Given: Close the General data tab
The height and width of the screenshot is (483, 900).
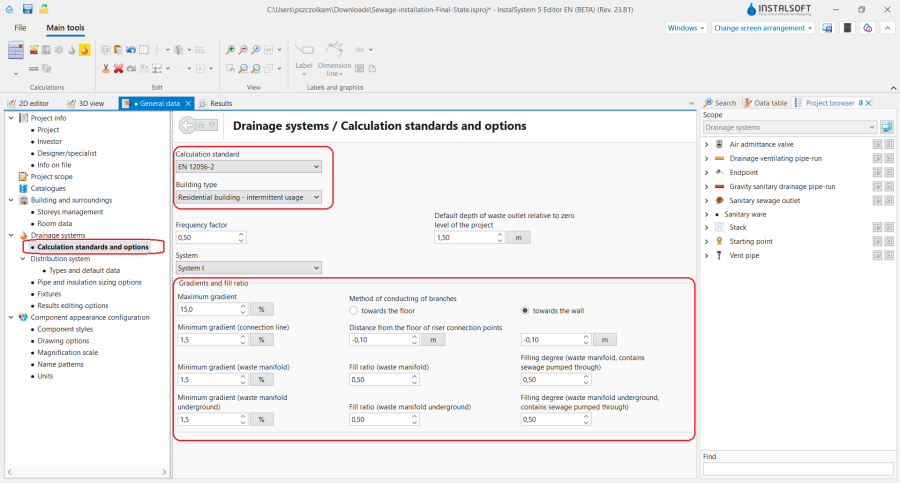Looking at the screenshot, I should point(188,103).
